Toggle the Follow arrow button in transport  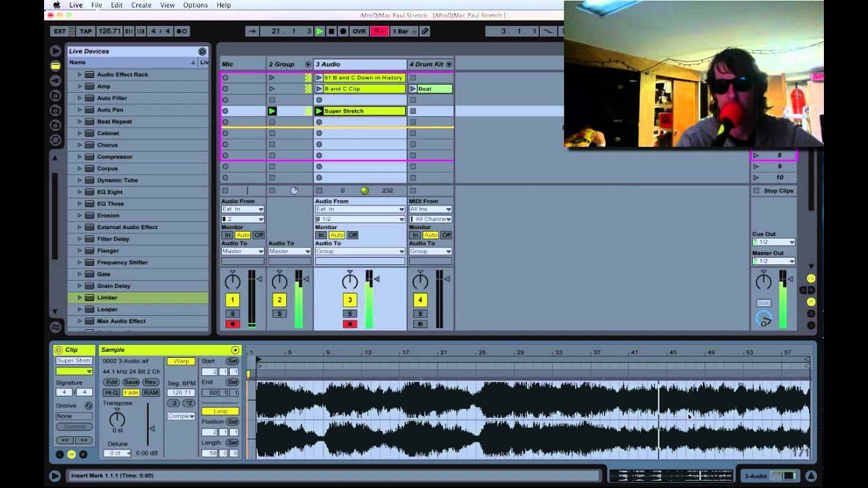click(252, 31)
